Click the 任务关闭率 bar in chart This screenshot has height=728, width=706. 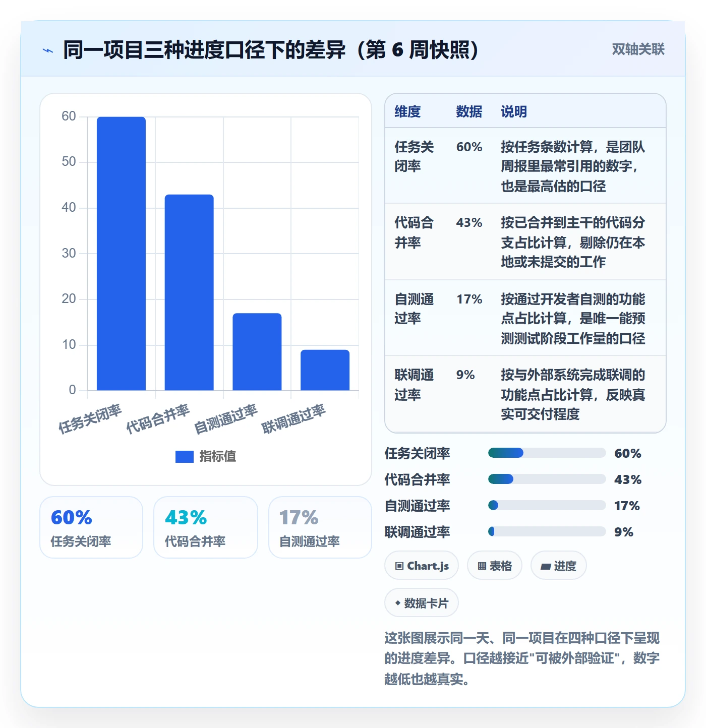(x=121, y=254)
